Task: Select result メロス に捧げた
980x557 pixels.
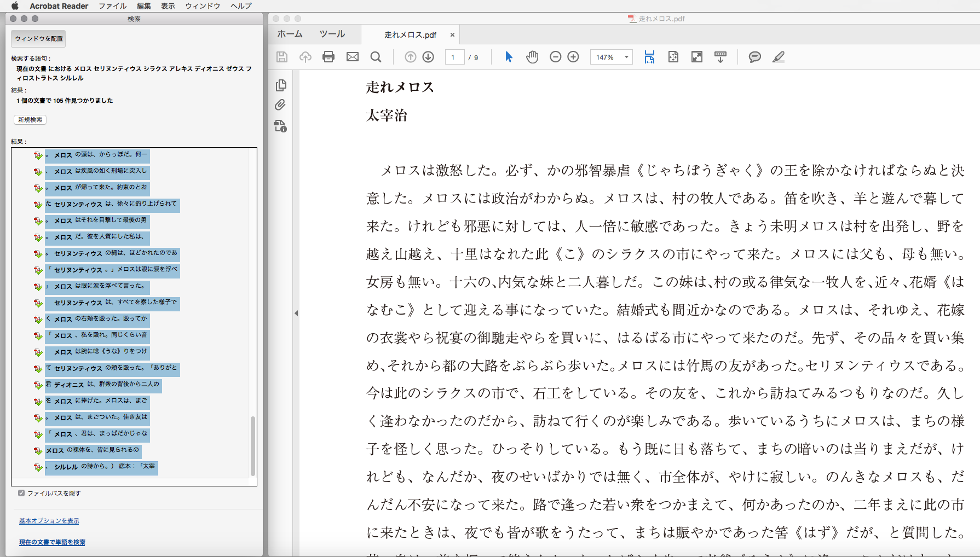Action: click(97, 402)
